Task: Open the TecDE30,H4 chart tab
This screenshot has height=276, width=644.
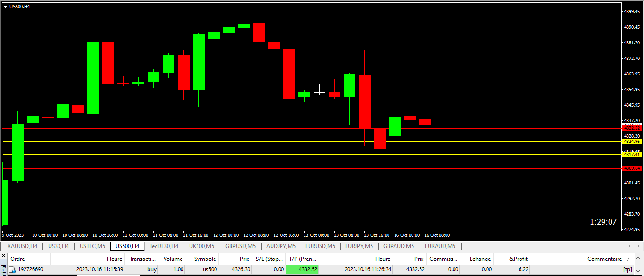Action: pyautogui.click(x=164, y=246)
